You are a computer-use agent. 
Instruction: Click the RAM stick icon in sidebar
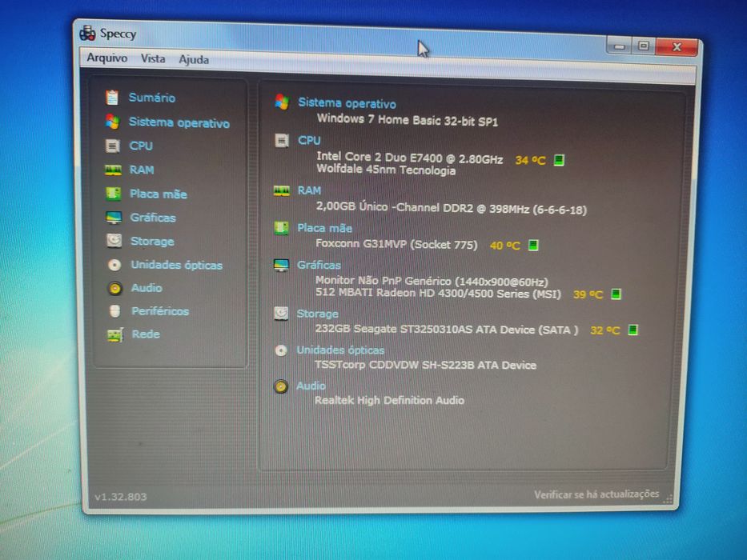pyautogui.click(x=113, y=170)
